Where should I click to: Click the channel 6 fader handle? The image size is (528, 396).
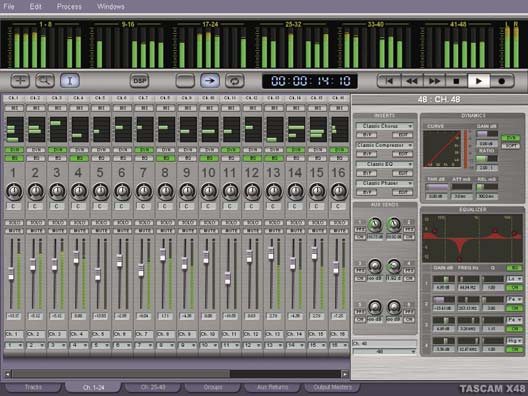(x=119, y=261)
